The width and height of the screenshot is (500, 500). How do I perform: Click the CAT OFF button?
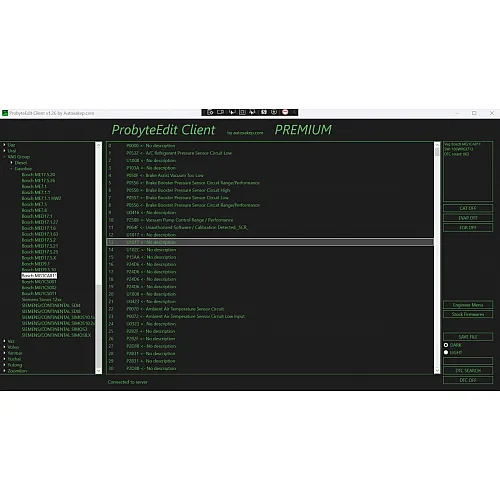[x=468, y=208]
